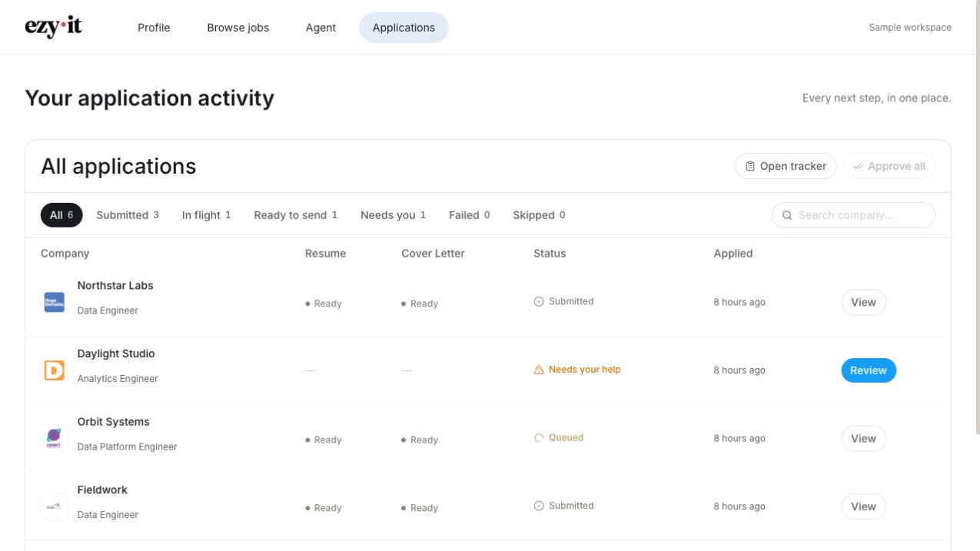Click Orbit Systems cover letter Ready status
The image size is (980, 551).
(x=420, y=440)
